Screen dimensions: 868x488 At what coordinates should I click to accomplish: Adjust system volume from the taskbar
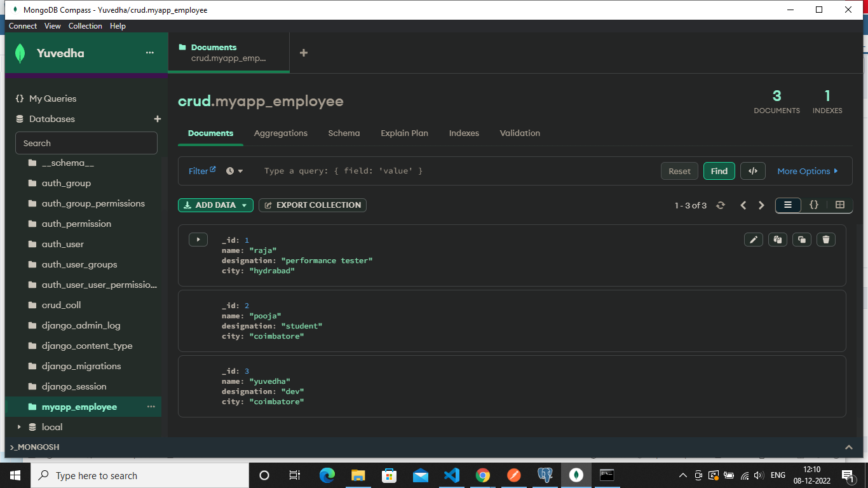click(x=759, y=475)
